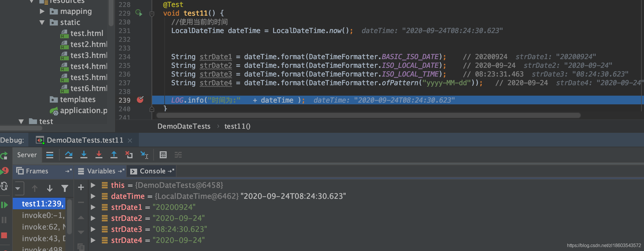The height and width of the screenshot is (251, 644).
Task: Click the fold end marker at line 240
Action: pos(152,109)
